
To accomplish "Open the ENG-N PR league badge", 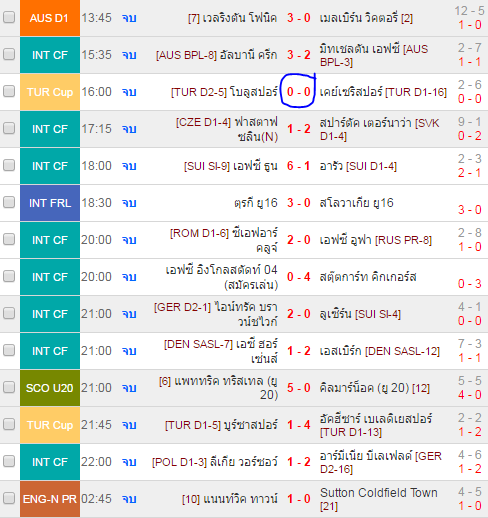I will point(50,499).
